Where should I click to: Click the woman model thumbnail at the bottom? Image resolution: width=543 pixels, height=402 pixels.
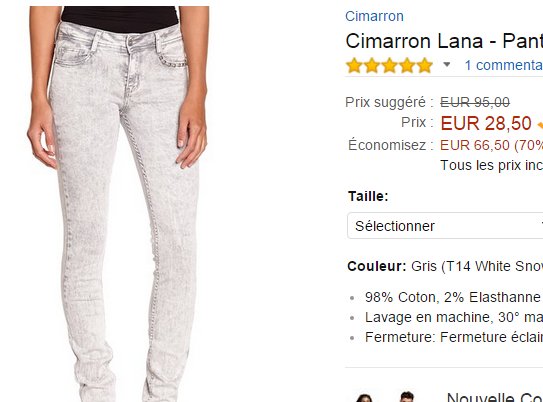(x=363, y=398)
